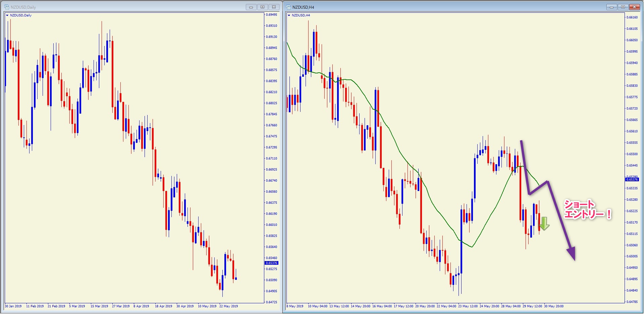Expand the triangle beside NZDUSD,H4 chart label
Viewport: 644px width, 314px height.
289,15
